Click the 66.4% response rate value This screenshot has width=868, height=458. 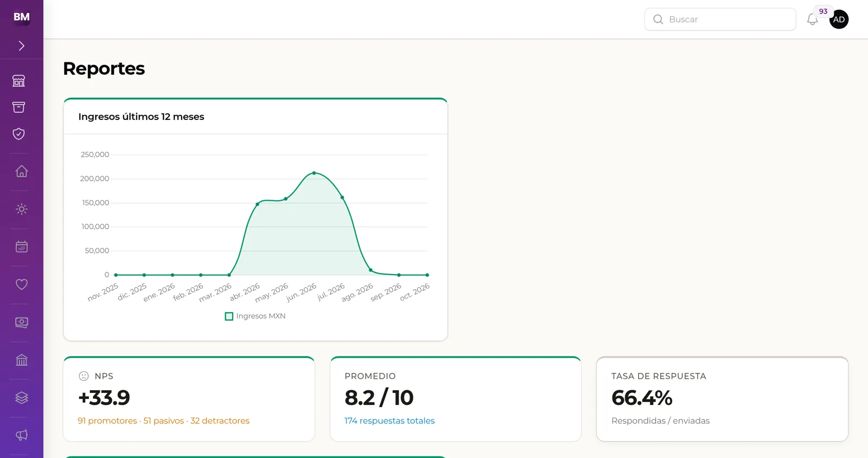click(x=642, y=398)
